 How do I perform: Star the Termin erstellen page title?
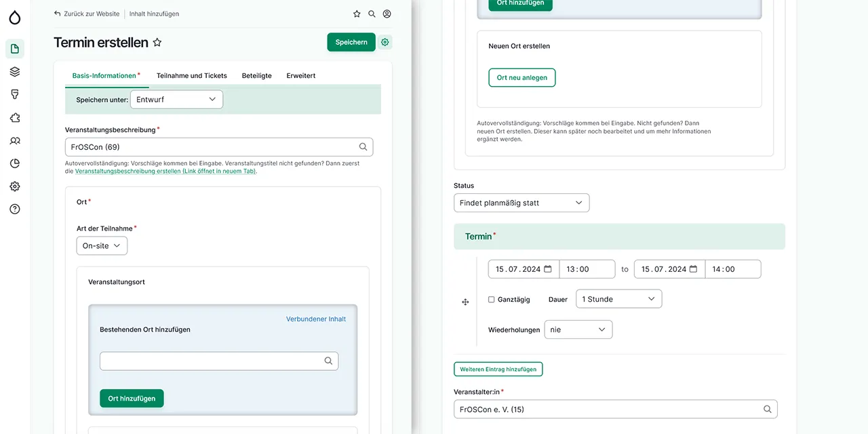157,42
